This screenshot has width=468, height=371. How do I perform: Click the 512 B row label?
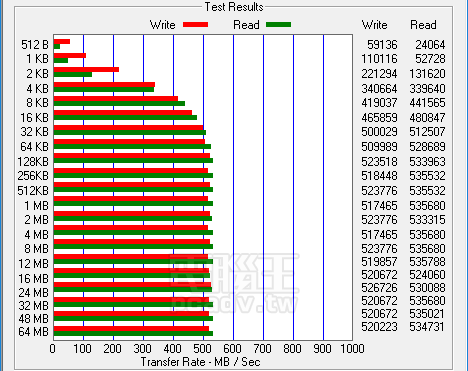pyautogui.click(x=35, y=45)
